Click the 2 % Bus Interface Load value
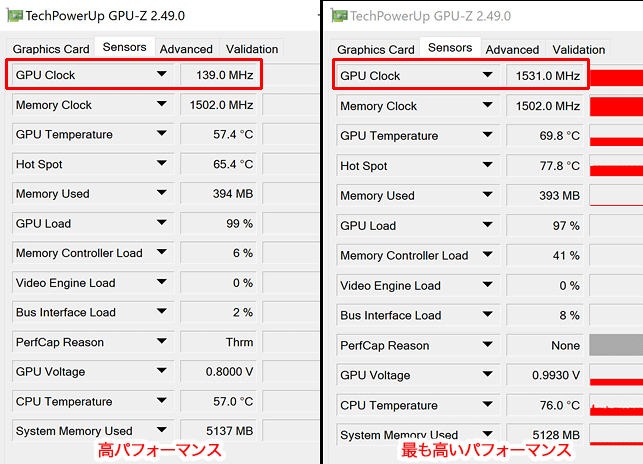The image size is (643, 464). [x=218, y=312]
